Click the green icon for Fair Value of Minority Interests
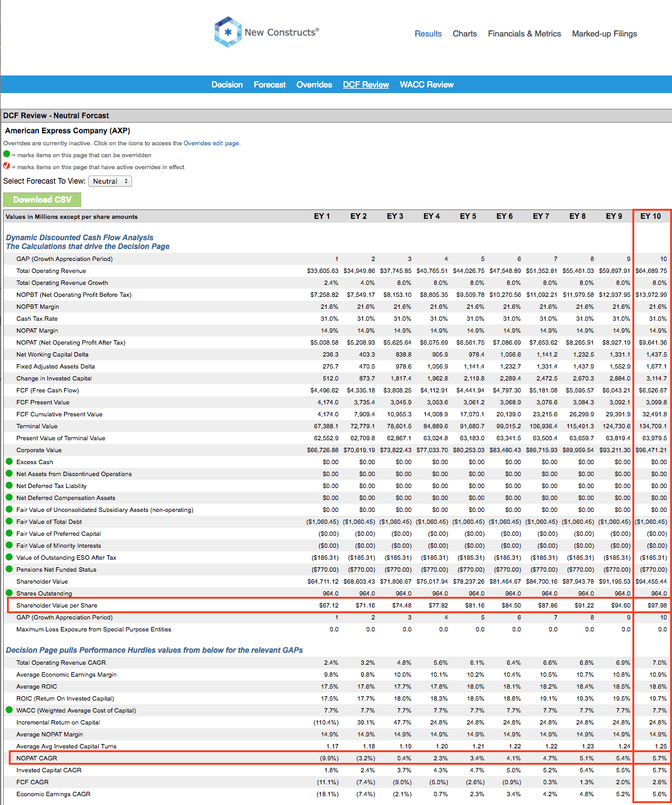 click(9, 545)
